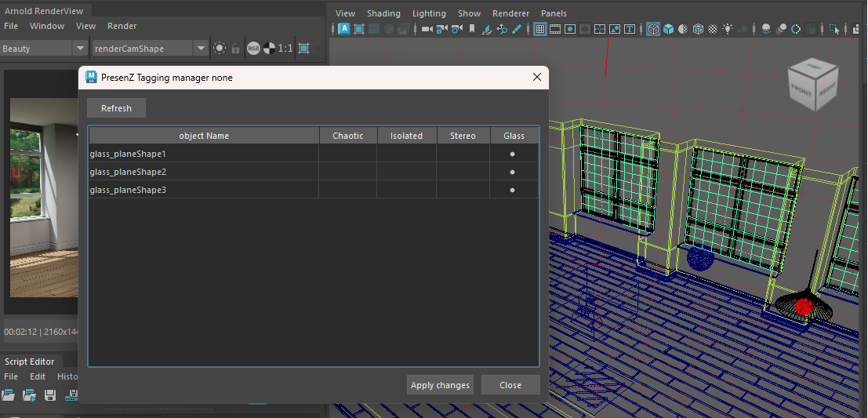Click the Apply changes button

pyautogui.click(x=440, y=385)
